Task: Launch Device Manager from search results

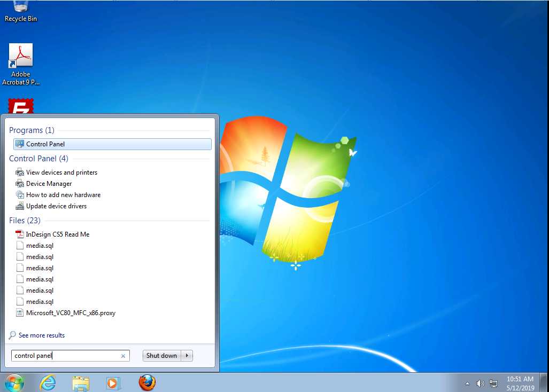Action: [49, 184]
